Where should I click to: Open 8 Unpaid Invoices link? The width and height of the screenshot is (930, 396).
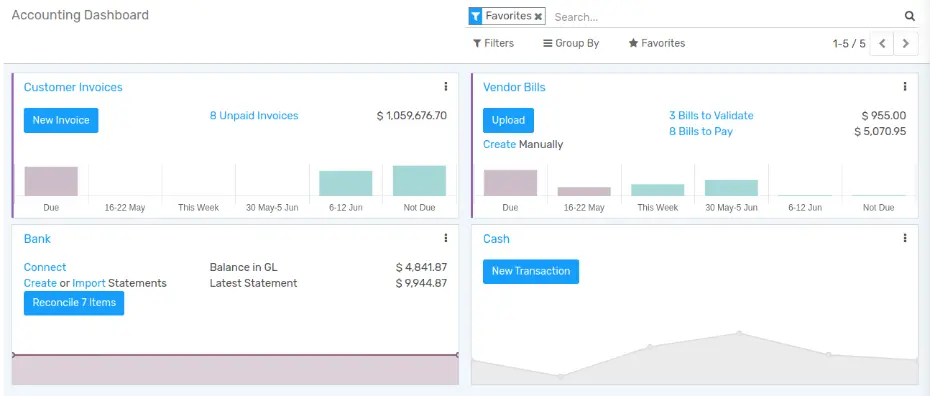(x=254, y=116)
